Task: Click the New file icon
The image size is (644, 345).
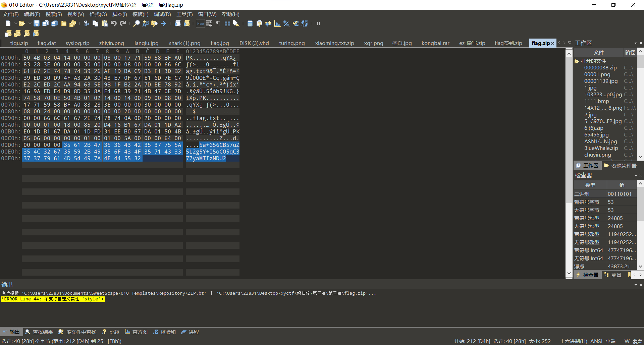Action: click(8, 23)
